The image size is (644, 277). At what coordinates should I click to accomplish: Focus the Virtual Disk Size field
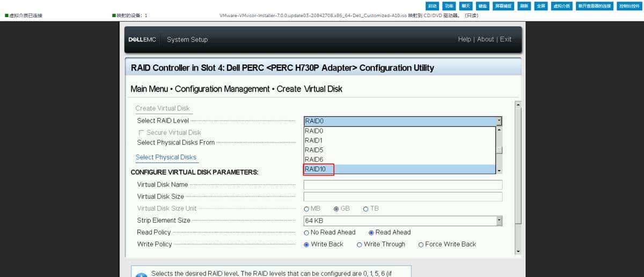point(403,197)
